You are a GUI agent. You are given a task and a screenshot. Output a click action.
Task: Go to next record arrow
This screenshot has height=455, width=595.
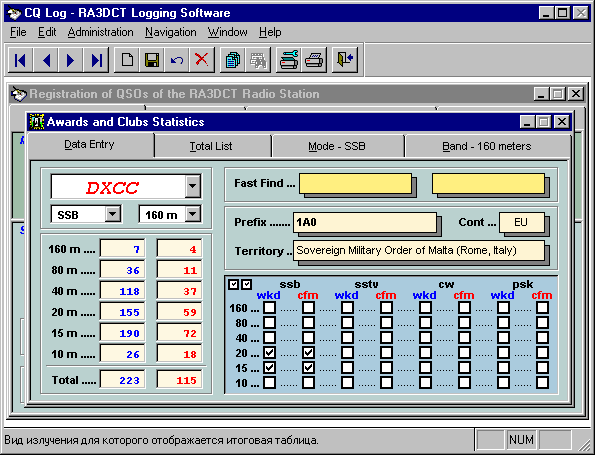click(x=71, y=60)
